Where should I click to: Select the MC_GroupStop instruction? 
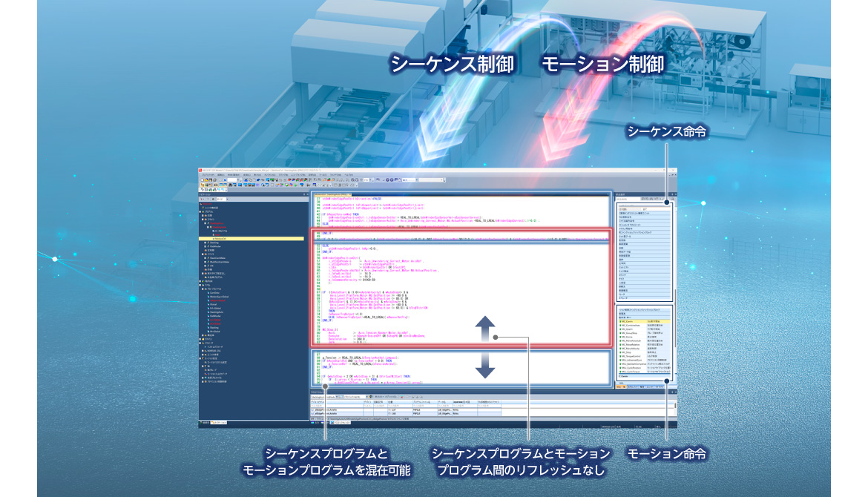(x=628, y=333)
